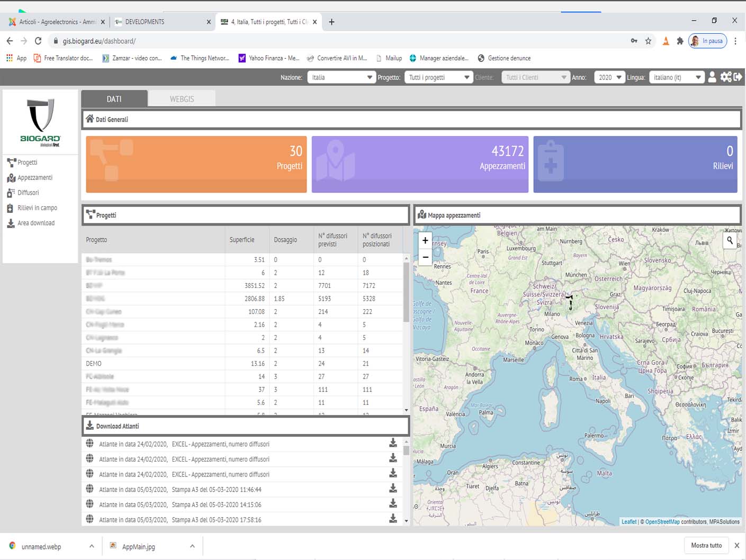Zoom out on the map
Image resolution: width=746 pixels, height=560 pixels.
click(425, 257)
